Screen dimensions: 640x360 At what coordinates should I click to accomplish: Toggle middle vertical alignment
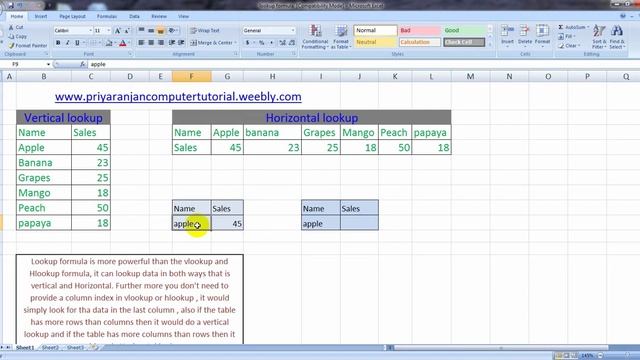pos(151,31)
